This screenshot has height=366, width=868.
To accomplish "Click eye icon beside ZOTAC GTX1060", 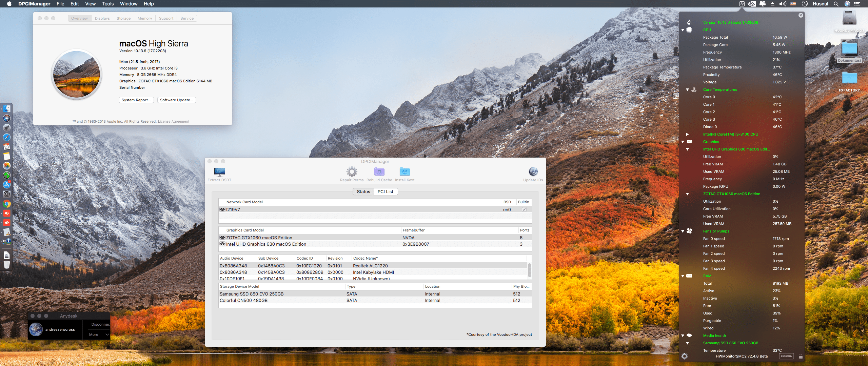I will coord(222,238).
